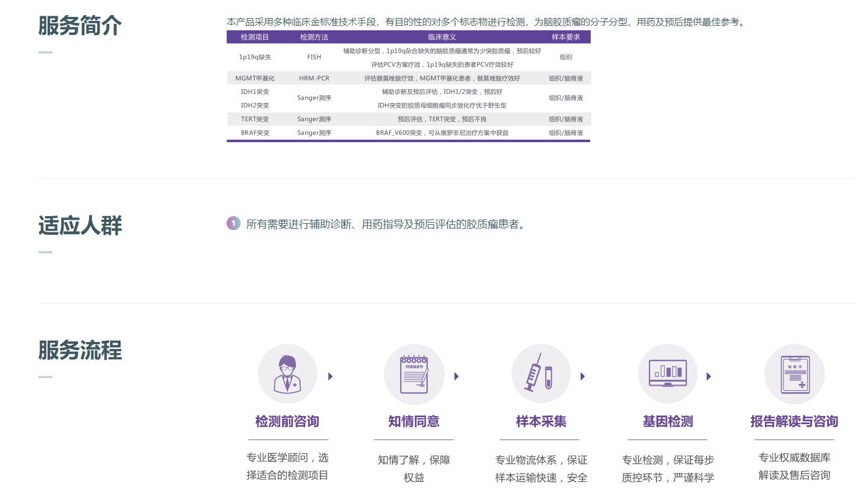Click arrow after the doctor consultation icon
Screen dimensions: 868x490
[x=330, y=376]
